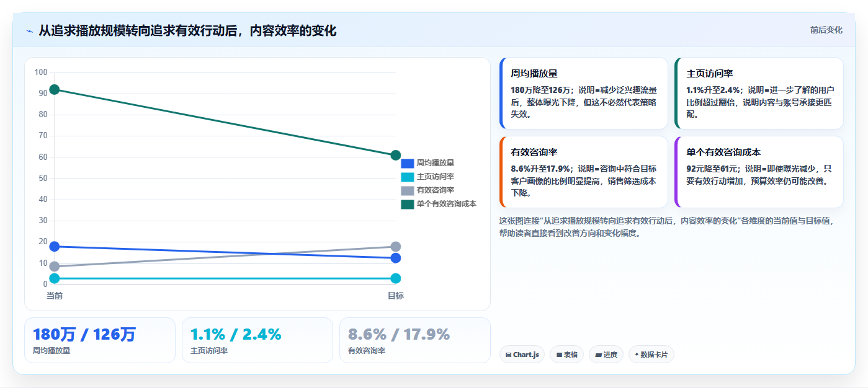
Task: Click the 进度 tag chip
Action: (606, 355)
